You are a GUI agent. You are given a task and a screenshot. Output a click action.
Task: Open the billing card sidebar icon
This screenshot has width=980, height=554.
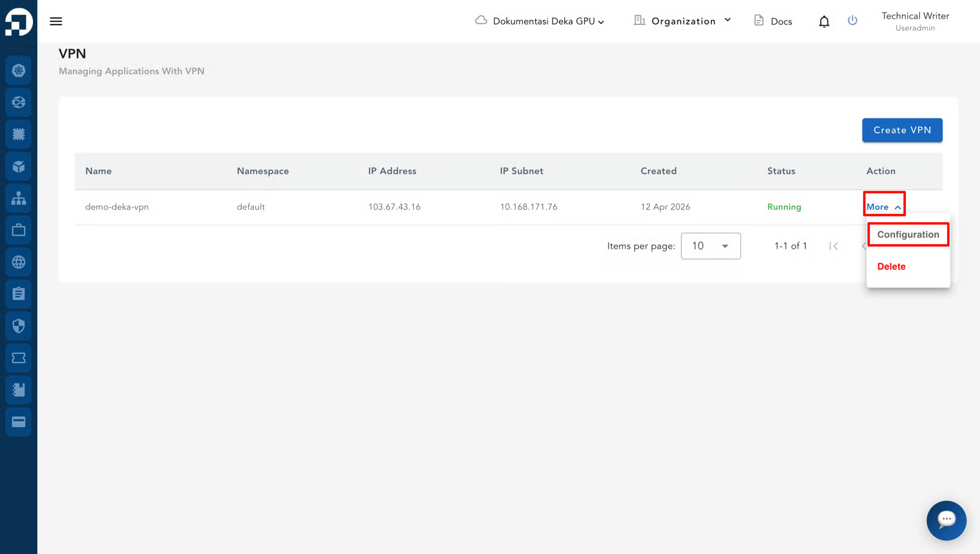(x=19, y=422)
